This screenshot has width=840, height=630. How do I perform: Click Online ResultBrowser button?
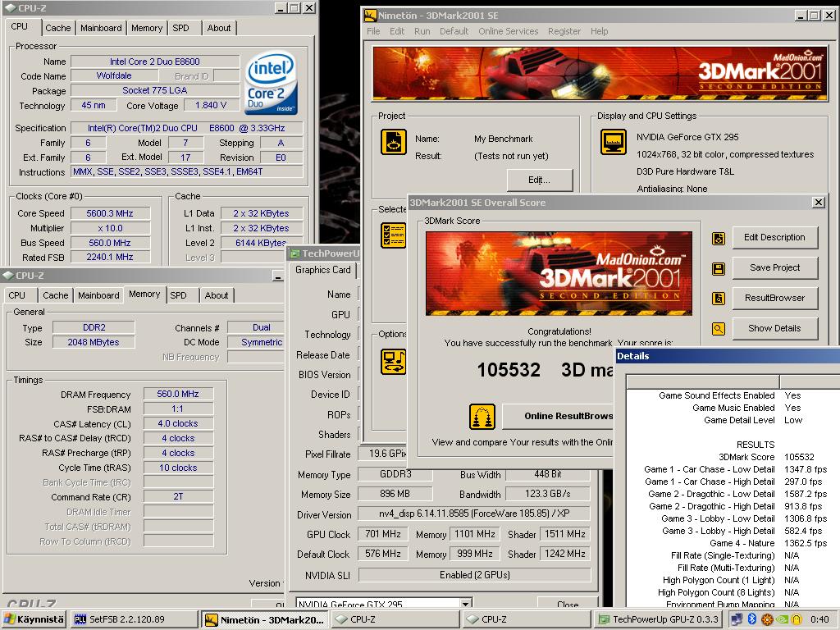(558, 416)
